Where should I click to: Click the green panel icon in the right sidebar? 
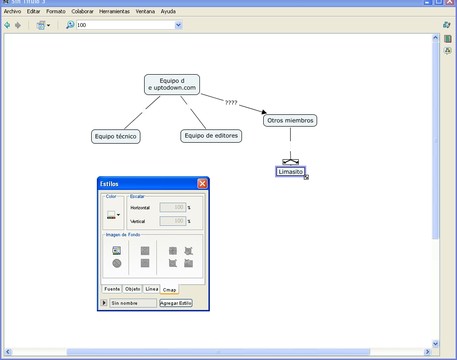[x=448, y=39]
